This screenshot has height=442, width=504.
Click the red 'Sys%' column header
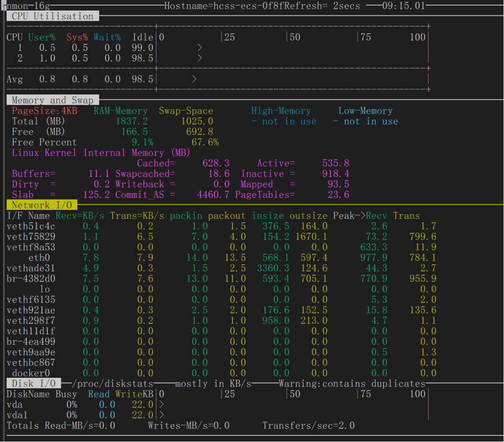coord(77,37)
